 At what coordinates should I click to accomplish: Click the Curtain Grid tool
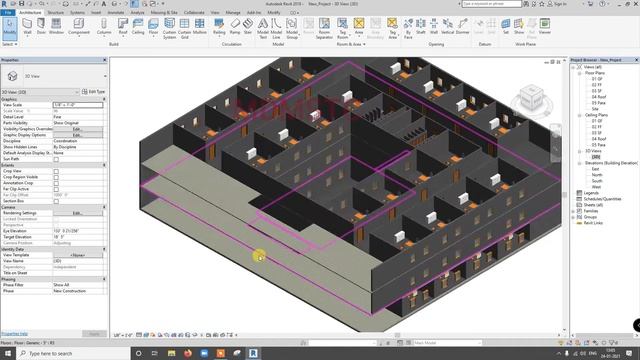tap(184, 28)
